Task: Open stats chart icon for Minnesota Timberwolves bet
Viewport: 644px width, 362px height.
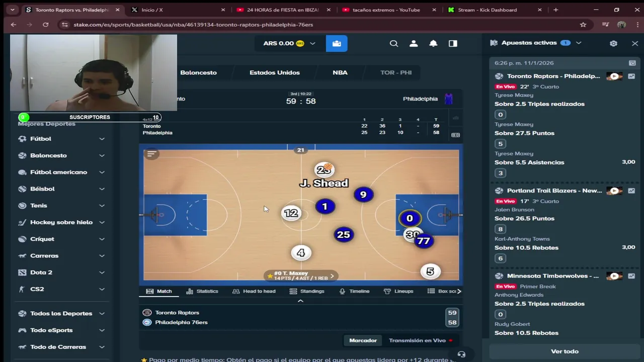Action: point(631,276)
